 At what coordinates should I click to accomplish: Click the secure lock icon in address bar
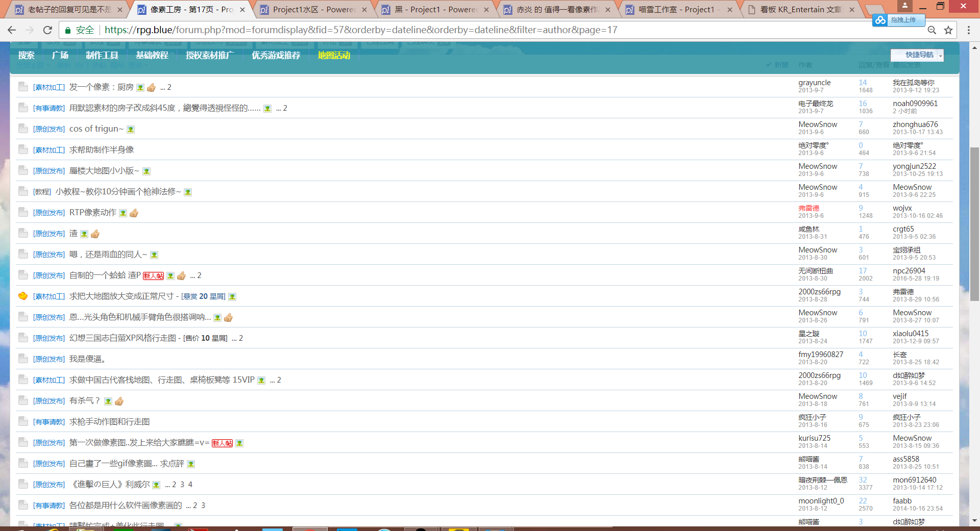pyautogui.click(x=67, y=30)
